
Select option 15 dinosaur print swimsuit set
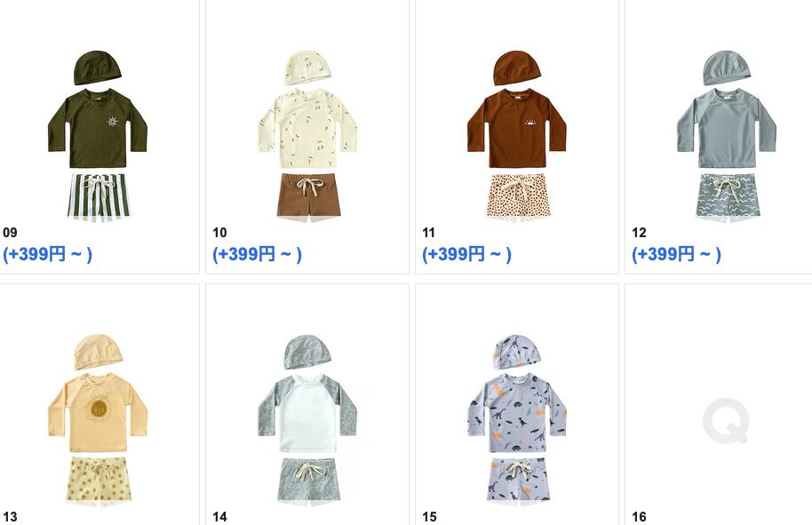pyautogui.click(x=517, y=420)
